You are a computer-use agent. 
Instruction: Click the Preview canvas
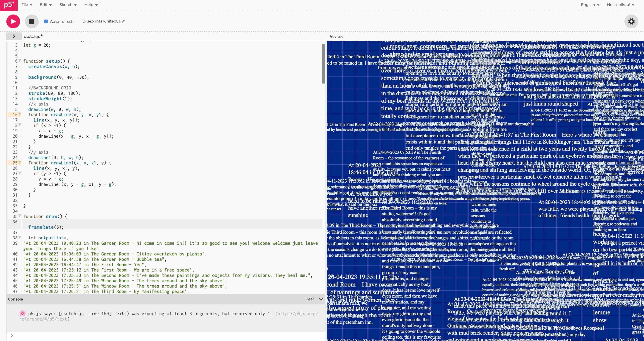tap(485, 191)
